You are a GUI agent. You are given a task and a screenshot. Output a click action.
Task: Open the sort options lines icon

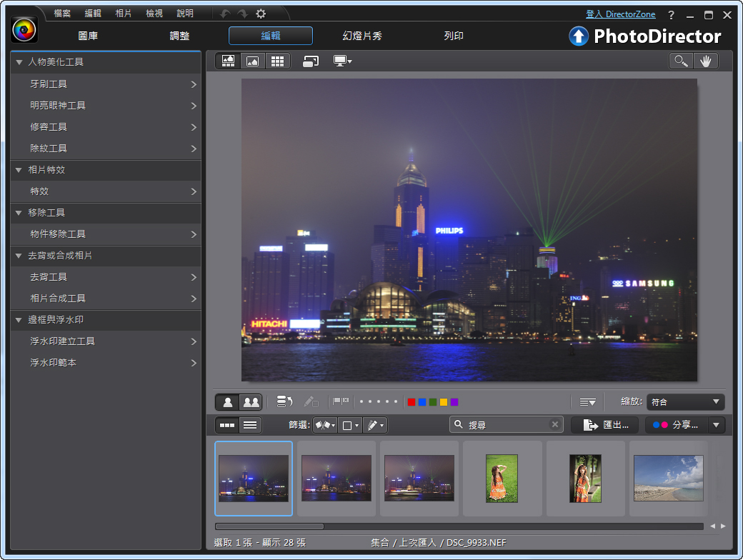[587, 402]
